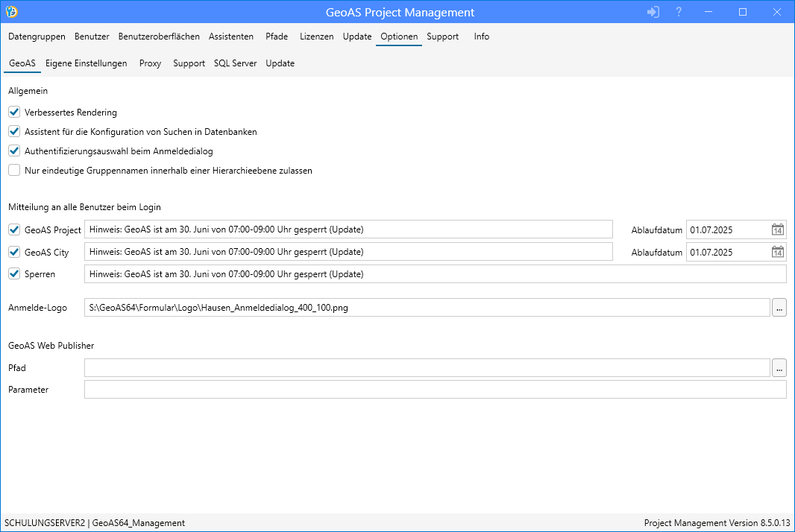The width and height of the screenshot is (795, 532).
Task: Open the Benutzeroberflächen menu
Action: coord(159,37)
